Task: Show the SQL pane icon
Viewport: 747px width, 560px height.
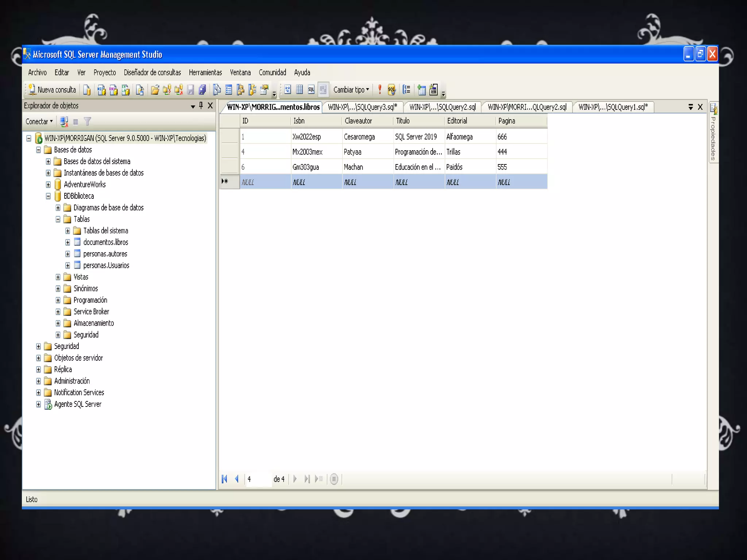Action: click(311, 90)
